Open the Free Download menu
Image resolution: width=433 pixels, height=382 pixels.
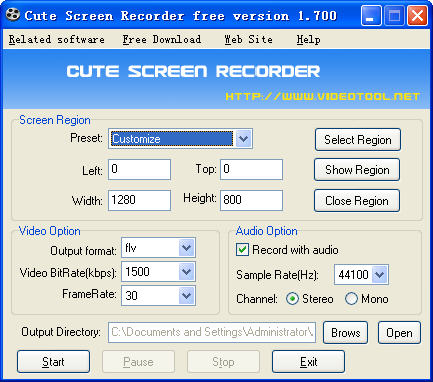pyautogui.click(x=162, y=39)
